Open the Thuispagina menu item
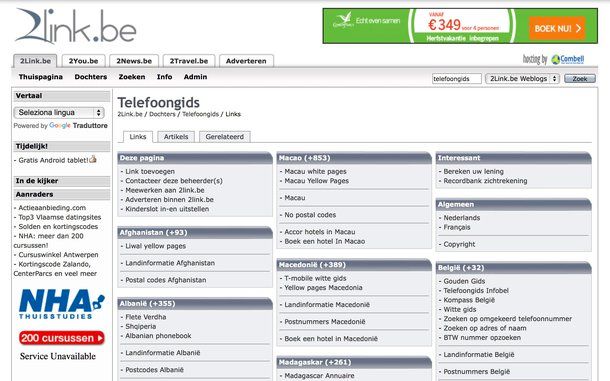Viewport: 610px width, 381px height. [x=41, y=77]
